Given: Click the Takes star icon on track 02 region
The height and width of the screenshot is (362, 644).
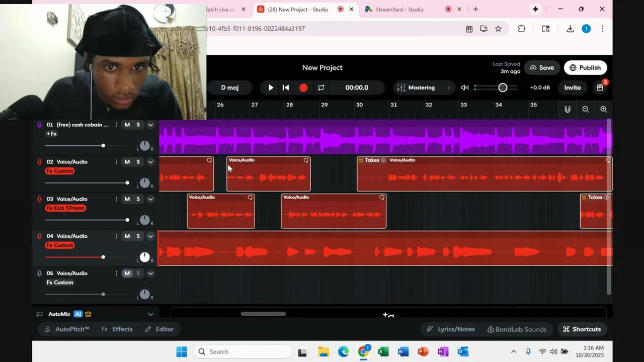Looking at the screenshot, I should tap(361, 160).
